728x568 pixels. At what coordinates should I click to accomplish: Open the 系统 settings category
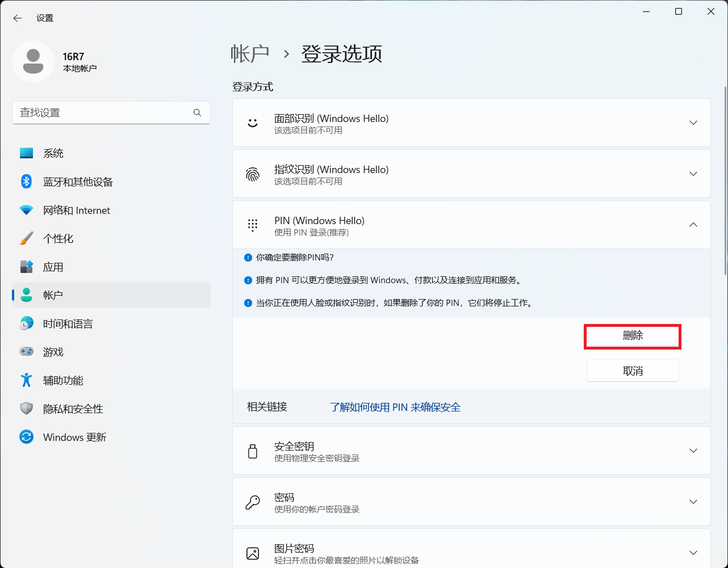click(x=53, y=153)
